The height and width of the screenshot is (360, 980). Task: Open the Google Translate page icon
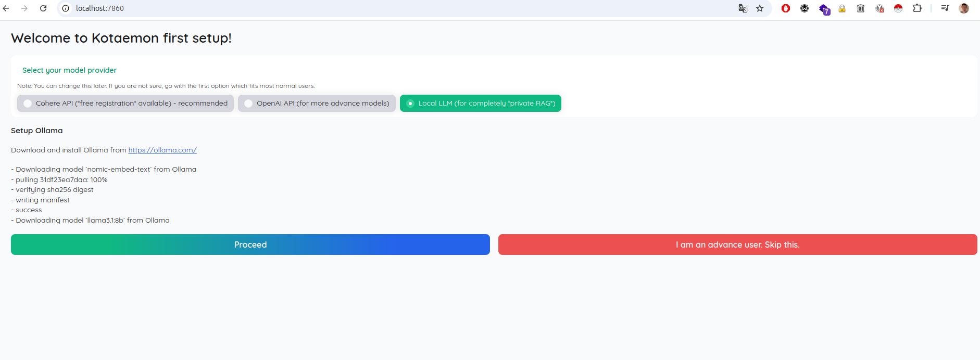743,8
